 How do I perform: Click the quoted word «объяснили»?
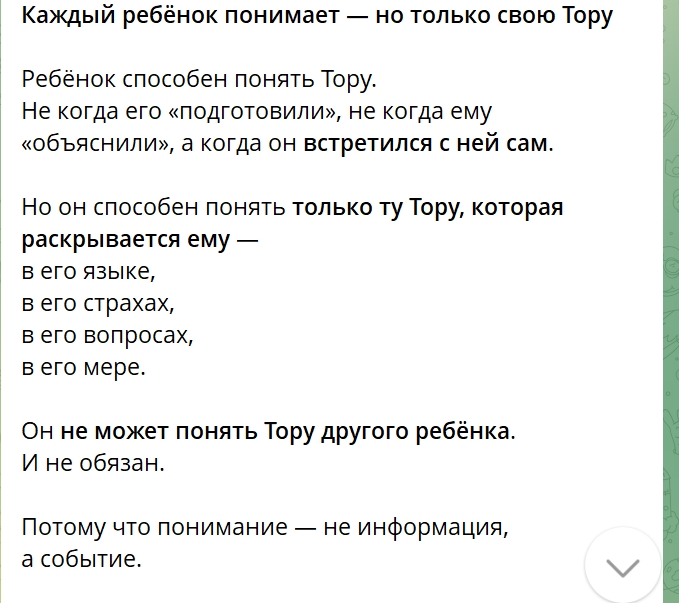click(96, 143)
